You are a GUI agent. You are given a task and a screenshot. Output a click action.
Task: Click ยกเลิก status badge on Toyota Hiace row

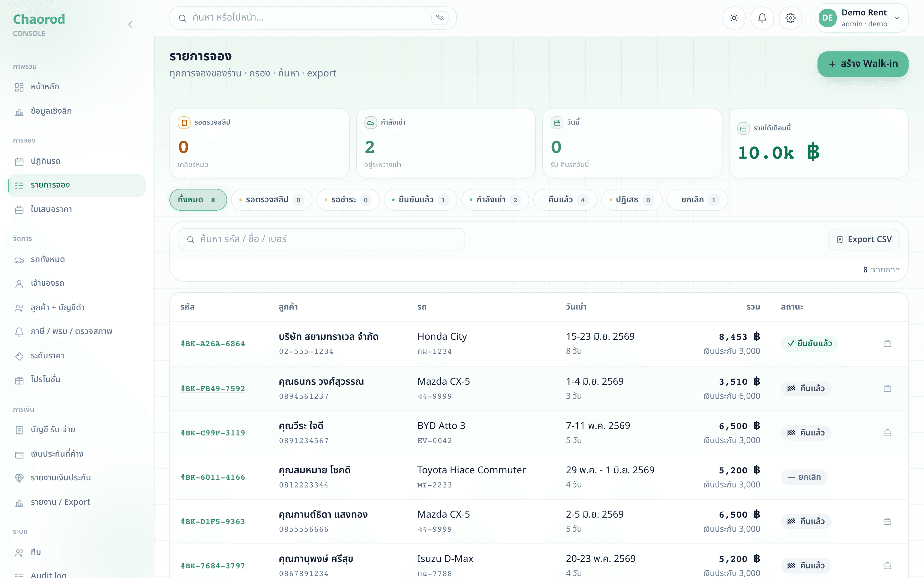click(x=804, y=477)
